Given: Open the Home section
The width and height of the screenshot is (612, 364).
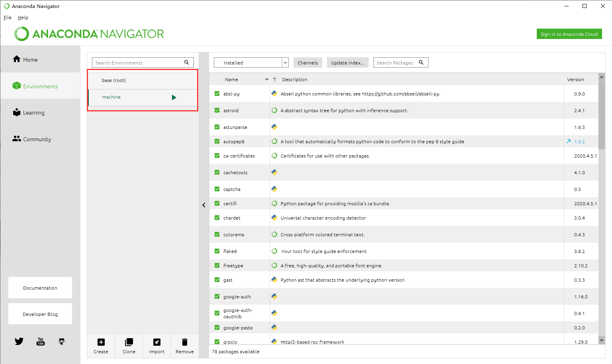Looking at the screenshot, I should pyautogui.click(x=25, y=59).
